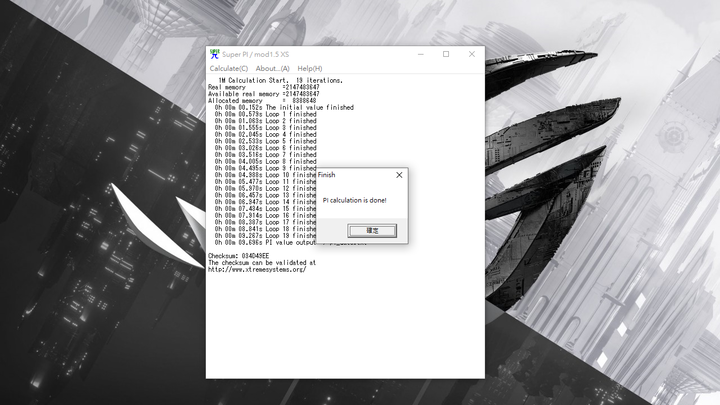The width and height of the screenshot is (720, 405).
Task: Click the 'Loop 14' line
Action: (x=265, y=202)
